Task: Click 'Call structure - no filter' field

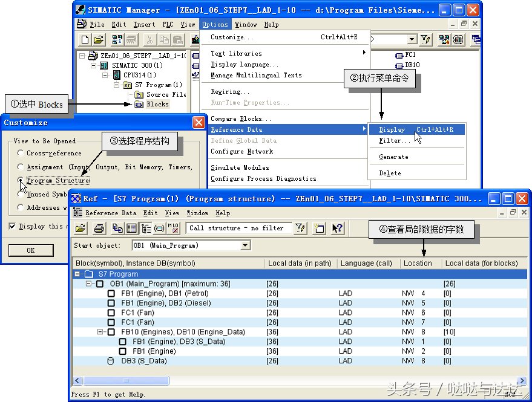Action: (238, 228)
